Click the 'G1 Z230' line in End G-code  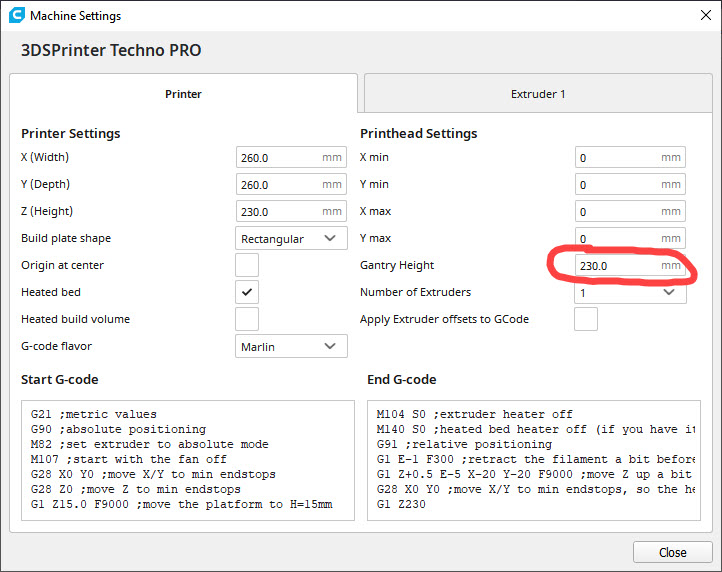coord(401,504)
